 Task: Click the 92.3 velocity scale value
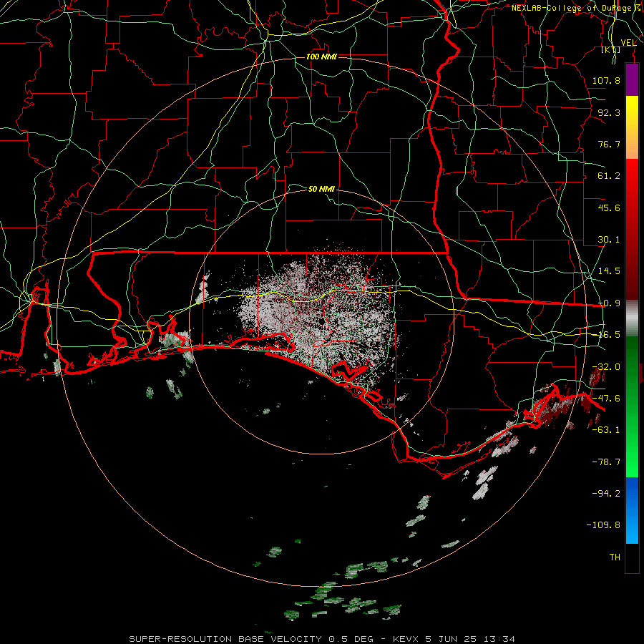coord(609,112)
